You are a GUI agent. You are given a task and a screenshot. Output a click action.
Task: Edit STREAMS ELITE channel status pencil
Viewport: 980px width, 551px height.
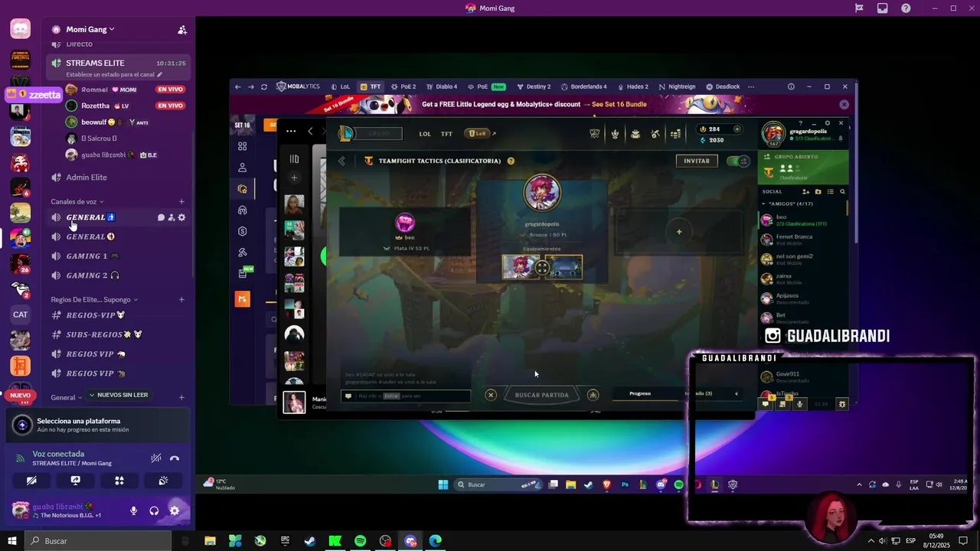pos(161,75)
